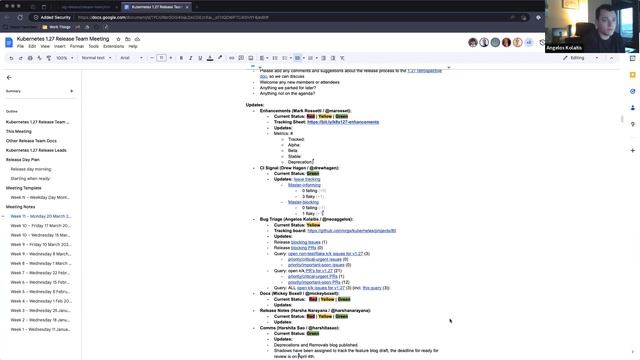Open the Format menu

(x=77, y=47)
